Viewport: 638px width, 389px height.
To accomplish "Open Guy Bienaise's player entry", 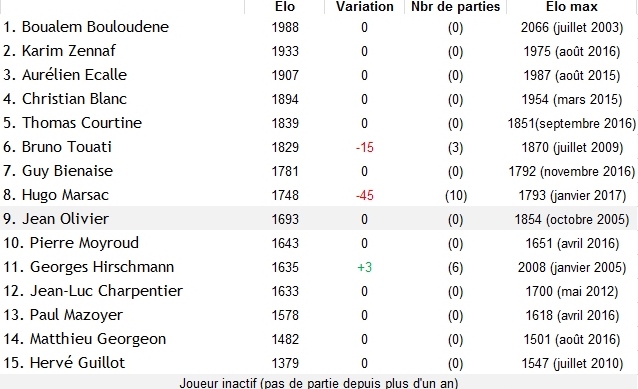I will [x=67, y=171].
